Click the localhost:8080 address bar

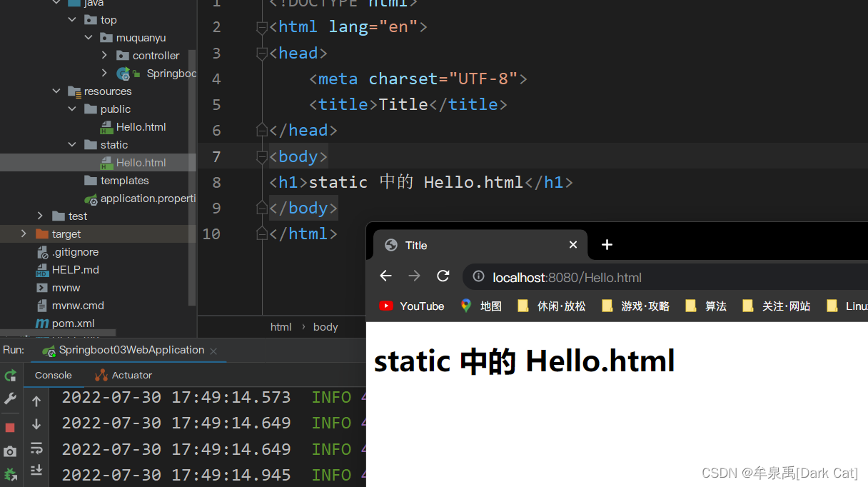pyautogui.click(x=607, y=277)
